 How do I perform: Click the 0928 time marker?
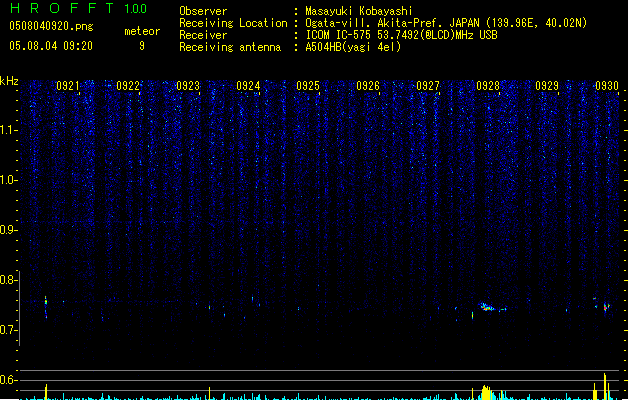488,86
